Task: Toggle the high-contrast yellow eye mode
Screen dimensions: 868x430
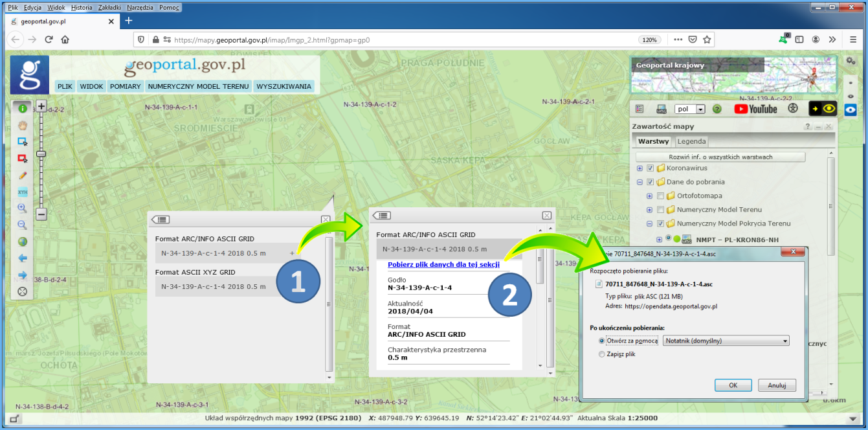Action: [823, 109]
